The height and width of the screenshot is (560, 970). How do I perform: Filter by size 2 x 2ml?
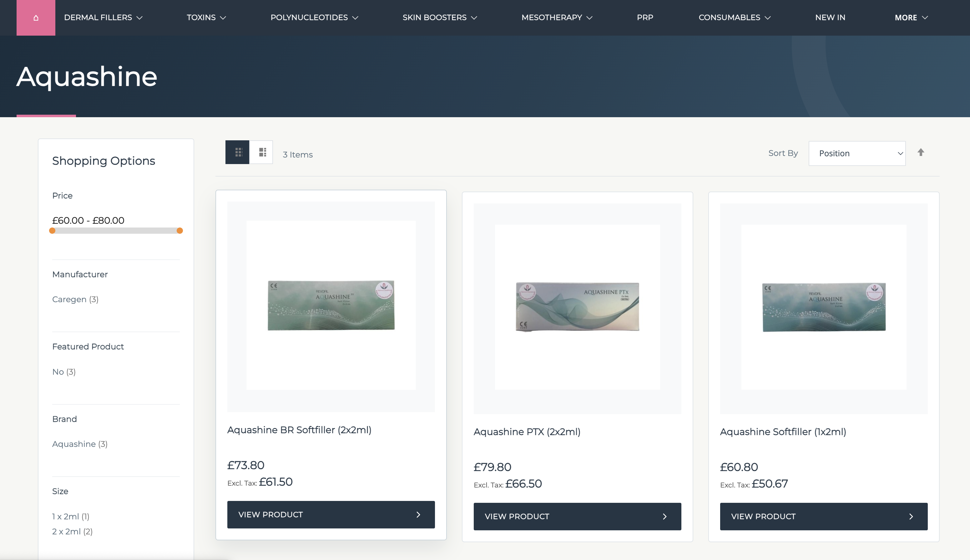tap(72, 532)
